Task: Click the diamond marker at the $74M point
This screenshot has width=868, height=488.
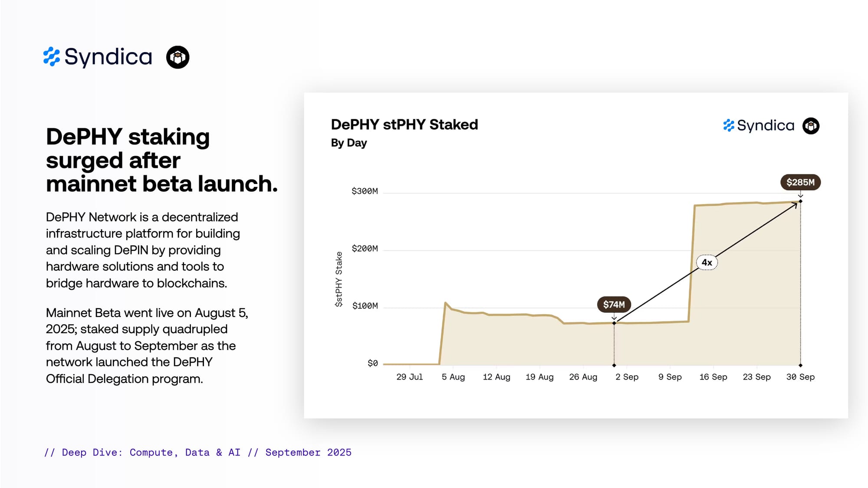Action: pyautogui.click(x=614, y=323)
